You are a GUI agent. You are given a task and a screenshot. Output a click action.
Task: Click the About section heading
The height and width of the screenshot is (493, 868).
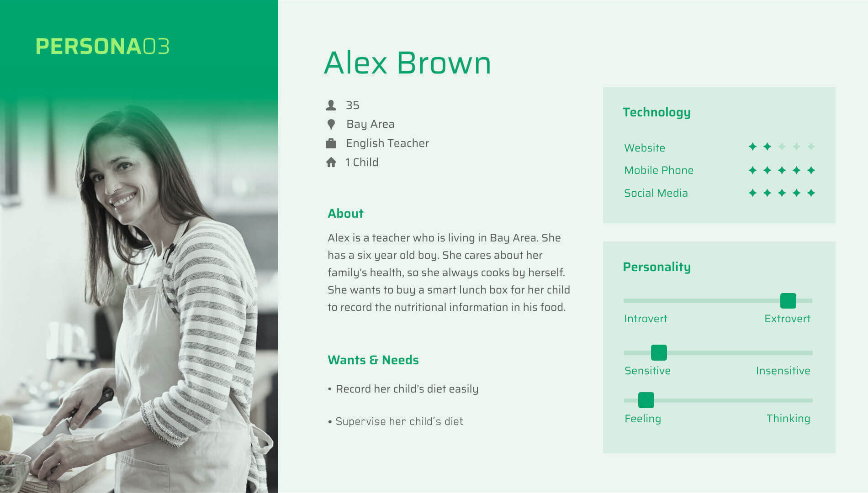(345, 214)
